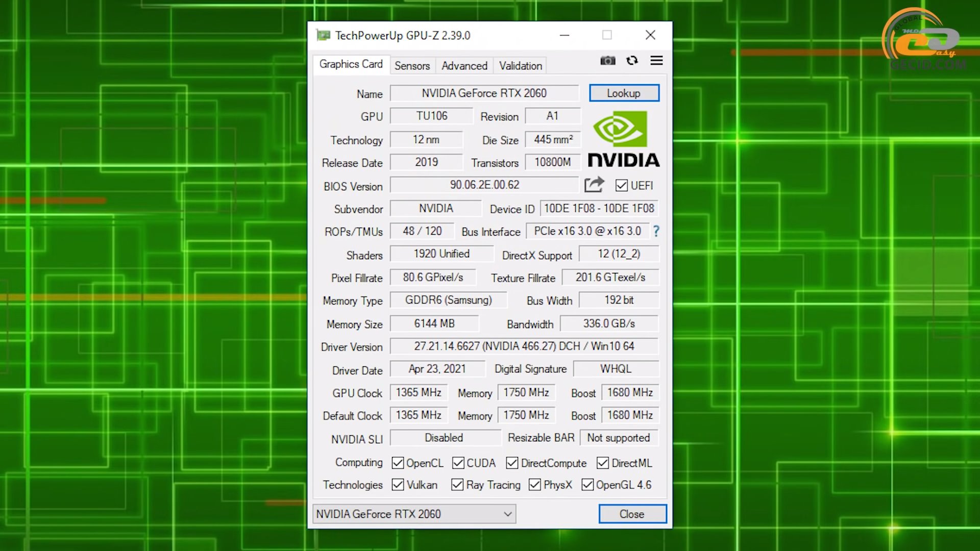Minimize the GPU-Z window

point(565,35)
